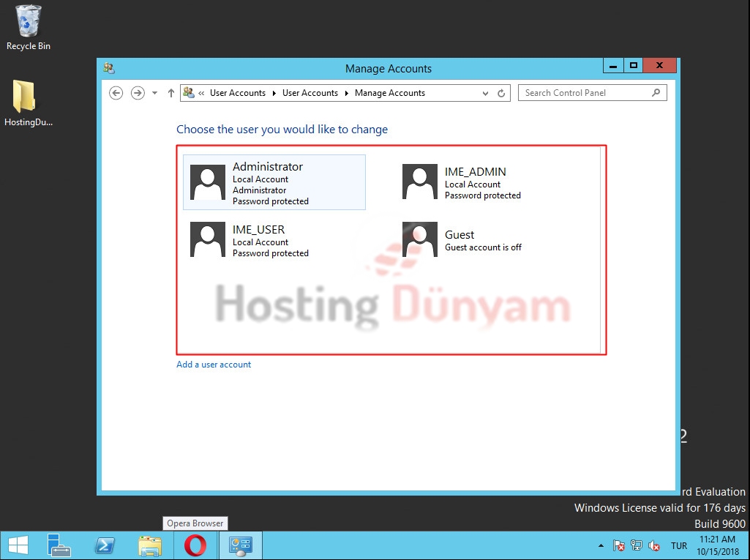
Task: Click the chevron before User Accounts breadcrumb
Action: (x=201, y=93)
